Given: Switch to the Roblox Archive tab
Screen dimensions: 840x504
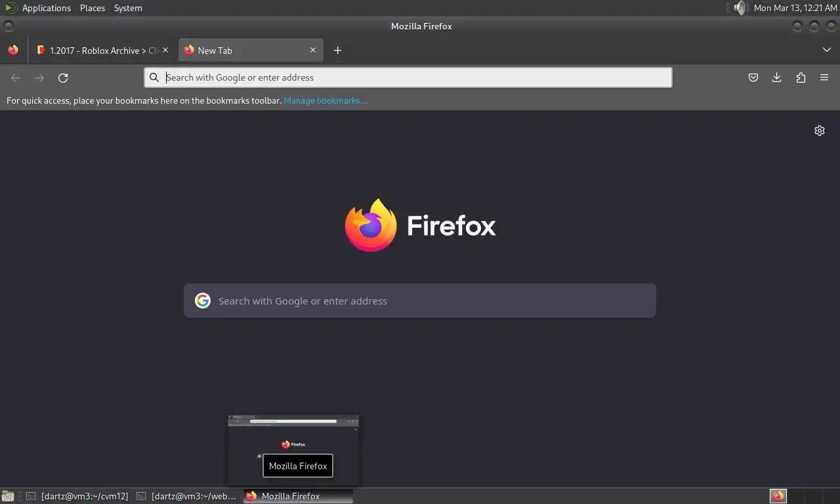Looking at the screenshot, I should click(103, 51).
